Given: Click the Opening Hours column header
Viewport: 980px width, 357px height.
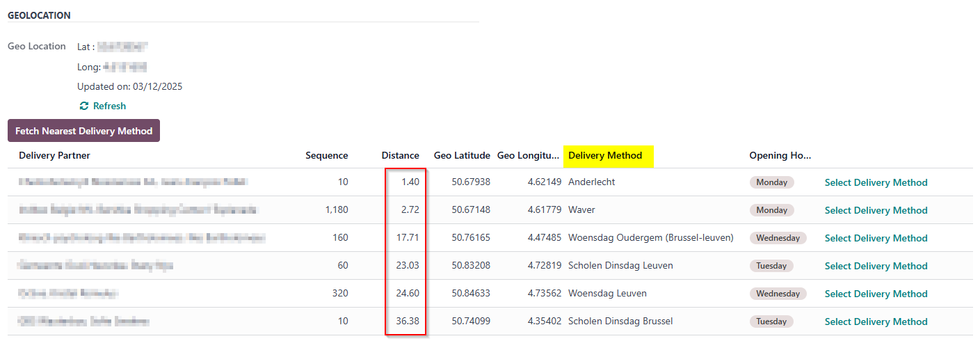Looking at the screenshot, I should tap(780, 155).
